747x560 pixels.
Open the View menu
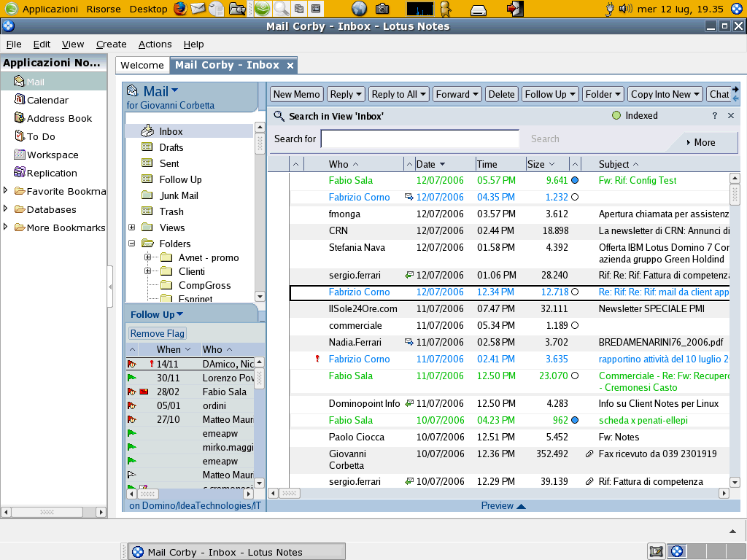coord(73,44)
